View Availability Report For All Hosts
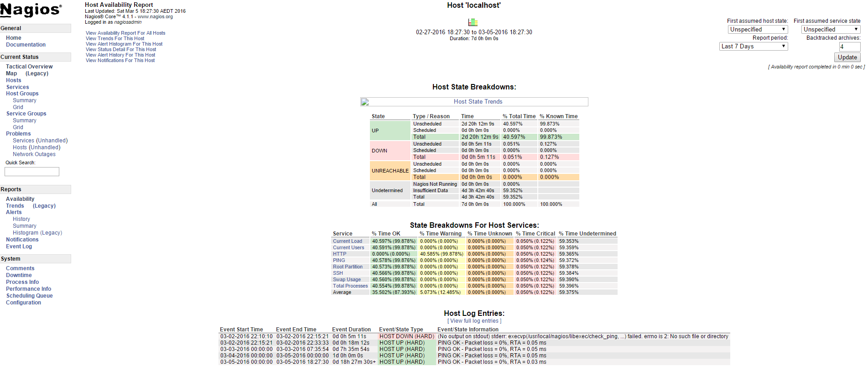The height and width of the screenshot is (372, 868). click(125, 33)
